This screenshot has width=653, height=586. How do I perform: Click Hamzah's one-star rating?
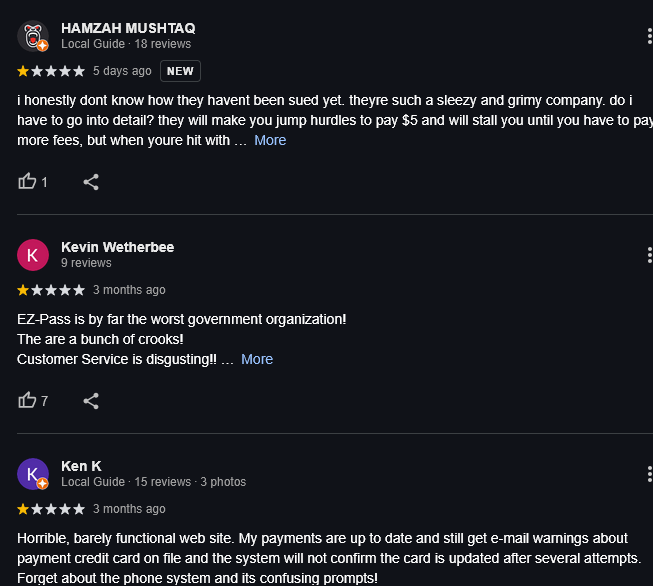51,71
